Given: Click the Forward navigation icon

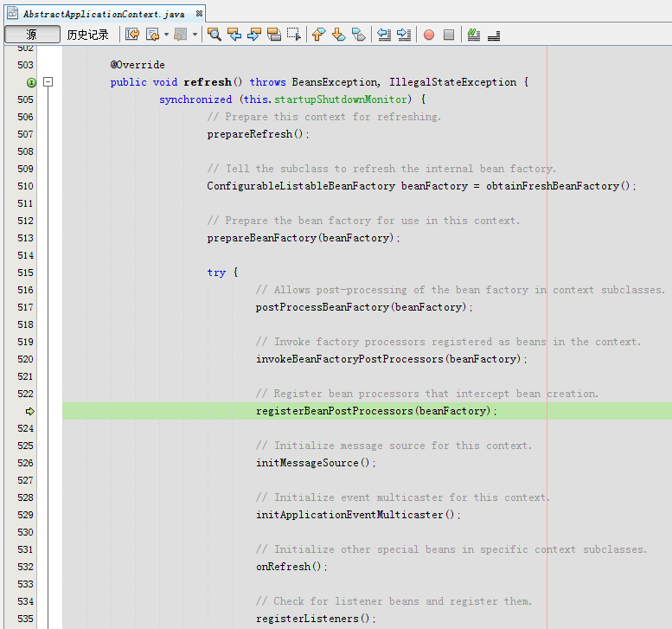Looking at the screenshot, I should pyautogui.click(x=181, y=35).
